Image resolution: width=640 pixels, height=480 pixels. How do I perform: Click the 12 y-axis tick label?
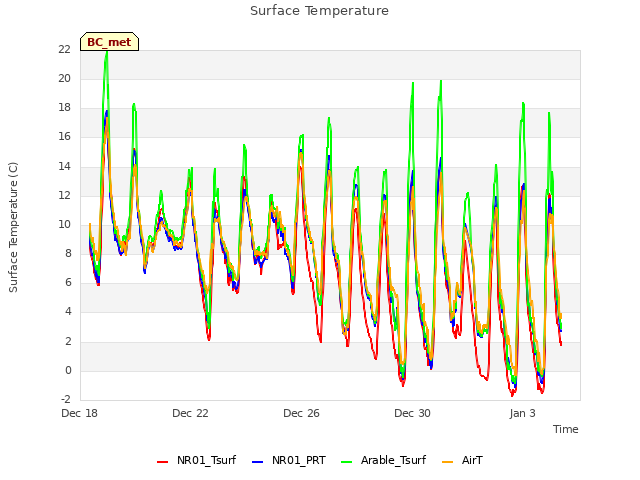64,196
